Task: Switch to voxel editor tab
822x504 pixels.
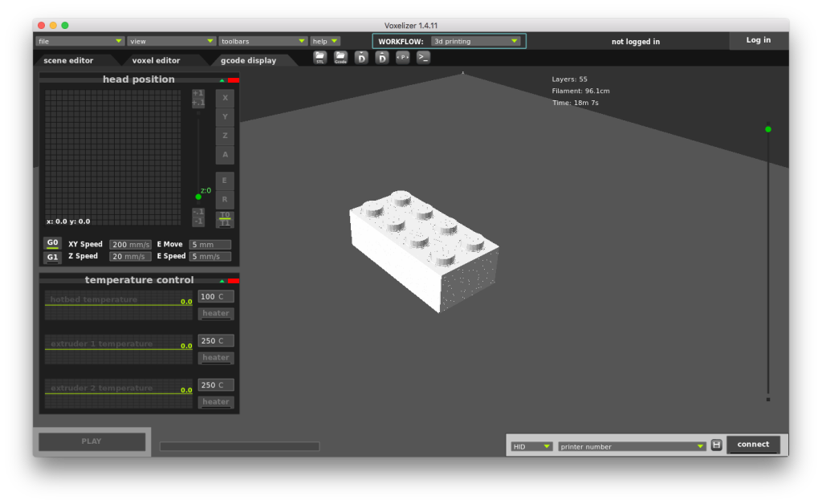Action: 156,60
